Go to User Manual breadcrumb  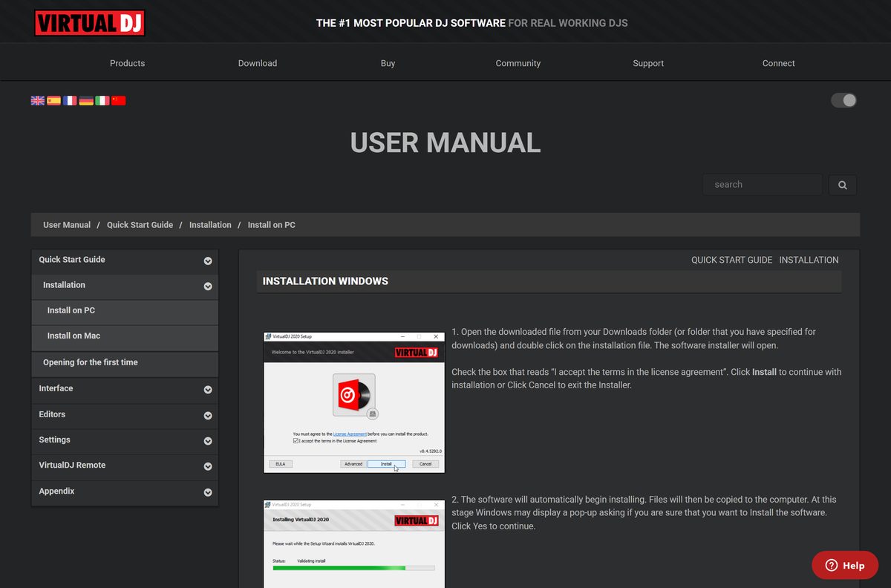point(67,225)
